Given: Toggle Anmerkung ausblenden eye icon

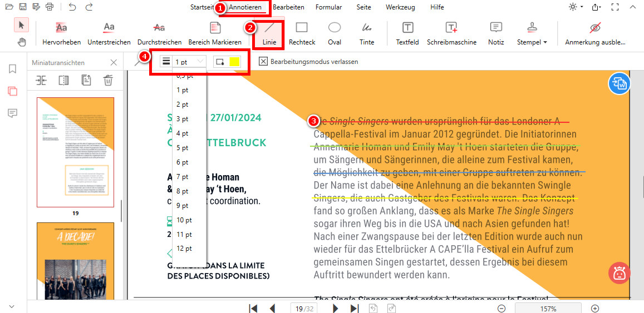Looking at the screenshot, I should 595,34.
